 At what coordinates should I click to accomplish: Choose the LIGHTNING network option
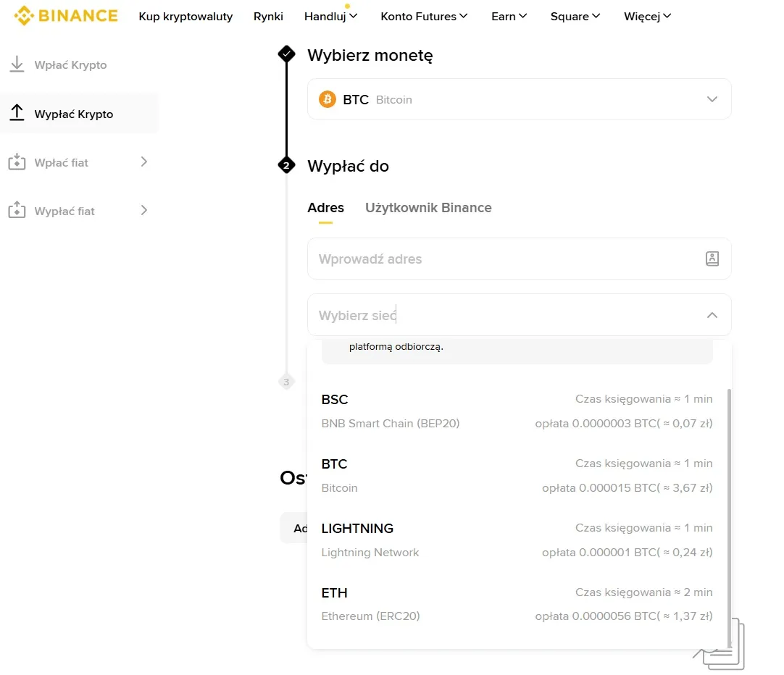point(517,540)
